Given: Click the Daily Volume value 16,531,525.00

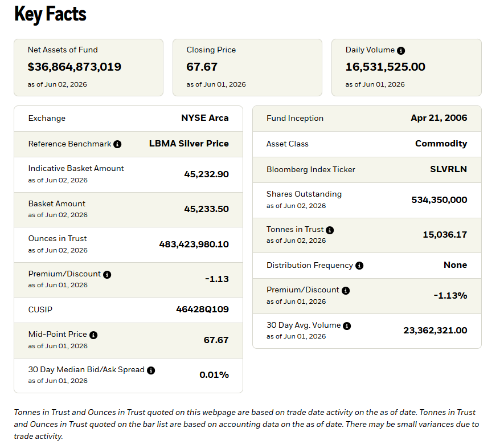Looking at the screenshot, I should [x=385, y=67].
